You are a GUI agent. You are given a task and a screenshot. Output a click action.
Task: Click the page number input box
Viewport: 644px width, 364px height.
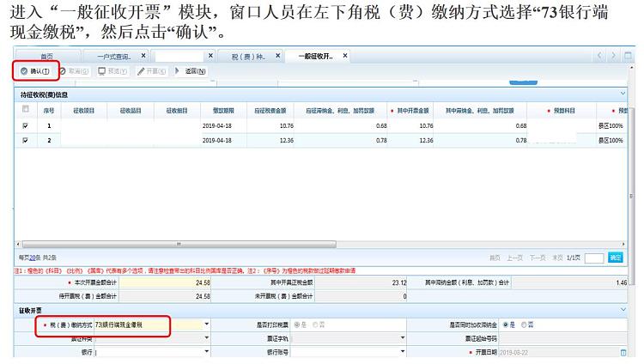click(594, 258)
